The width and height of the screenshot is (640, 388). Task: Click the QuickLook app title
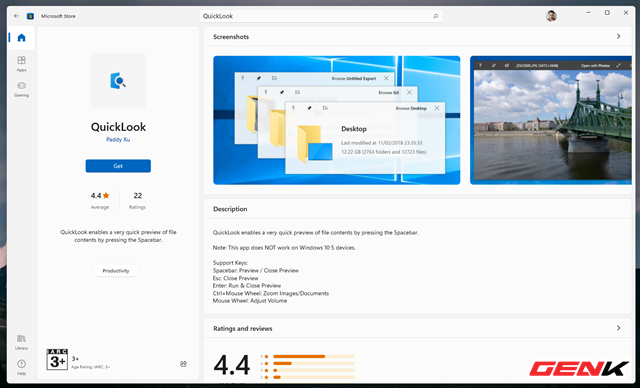tap(118, 127)
